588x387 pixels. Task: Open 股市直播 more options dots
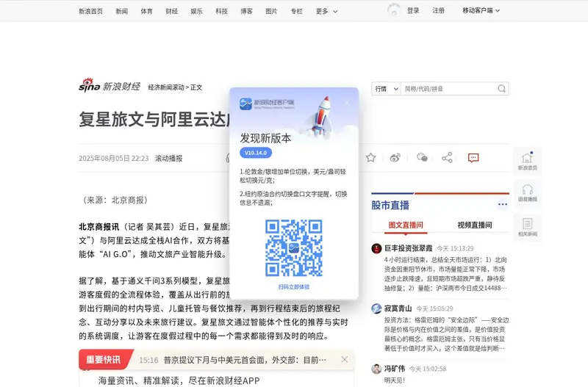pos(503,205)
